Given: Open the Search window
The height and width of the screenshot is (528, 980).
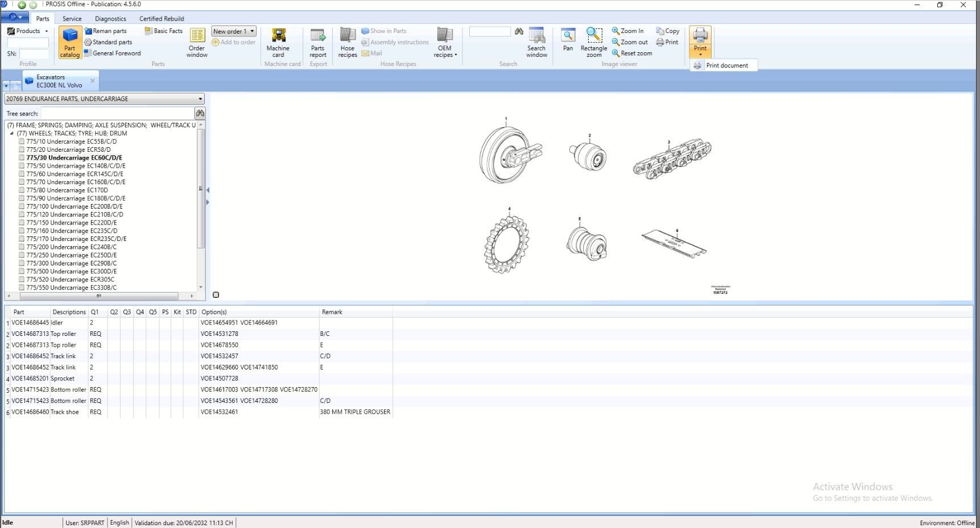Looking at the screenshot, I should [536, 43].
